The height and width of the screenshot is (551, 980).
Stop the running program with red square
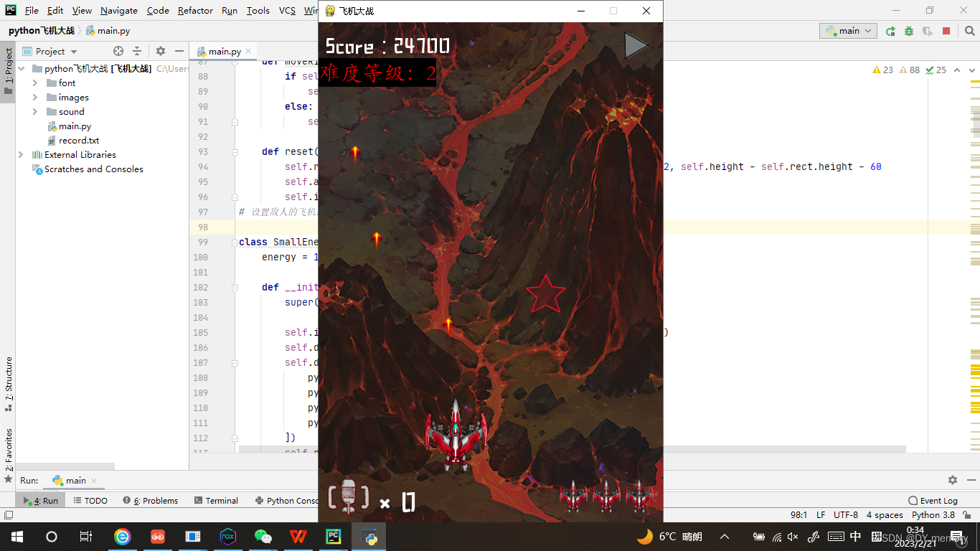click(946, 31)
